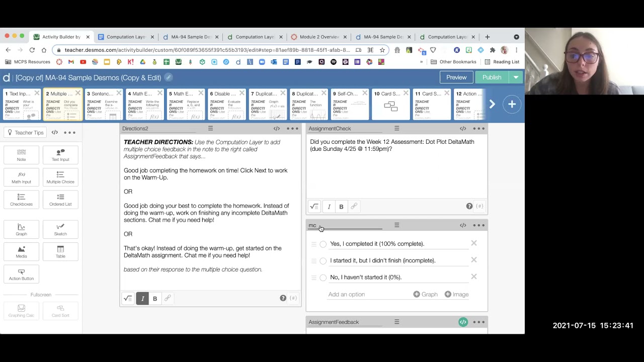Screen dimensions: 644x362
Task: Select 'I started it, but didn't finish' radio
Action: [323, 261]
